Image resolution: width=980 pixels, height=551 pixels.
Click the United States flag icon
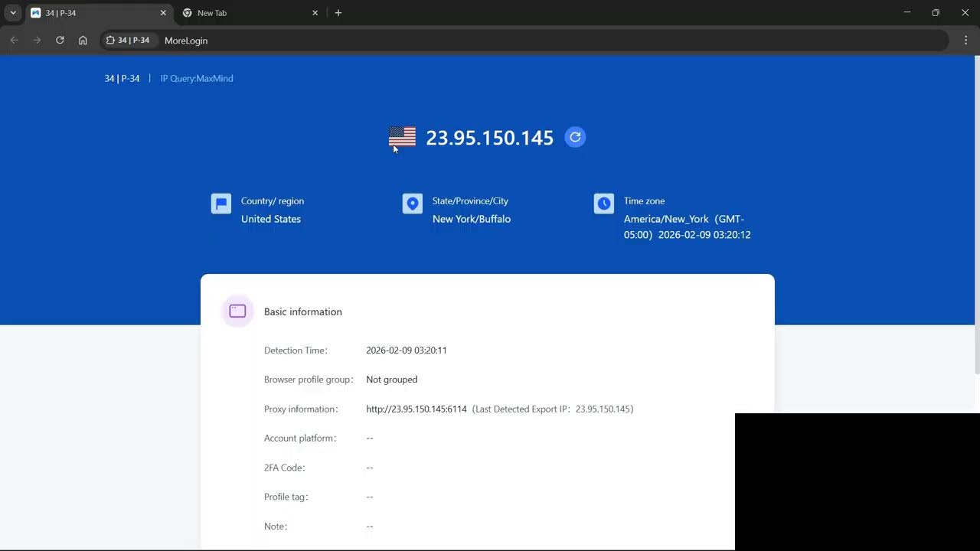point(402,137)
